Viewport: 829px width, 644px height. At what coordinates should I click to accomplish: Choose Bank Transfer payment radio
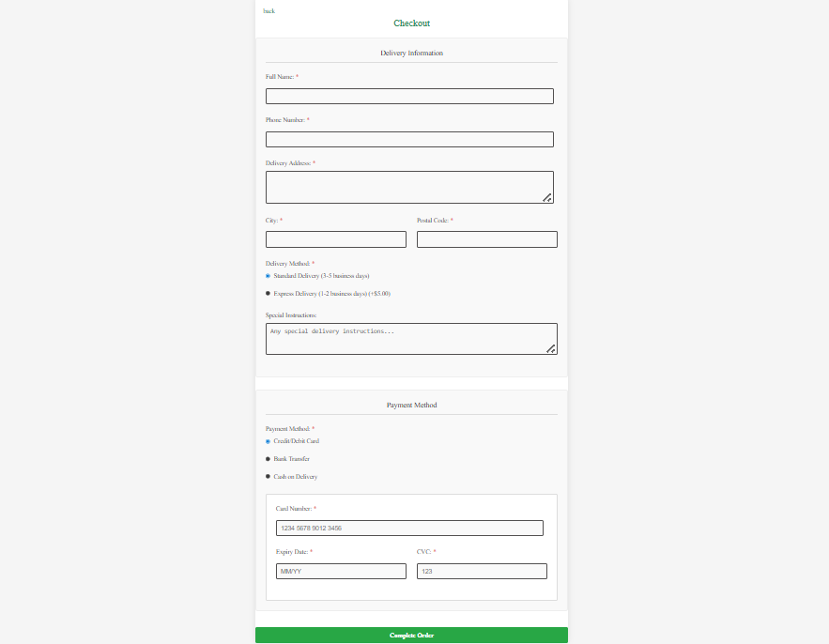(x=269, y=459)
